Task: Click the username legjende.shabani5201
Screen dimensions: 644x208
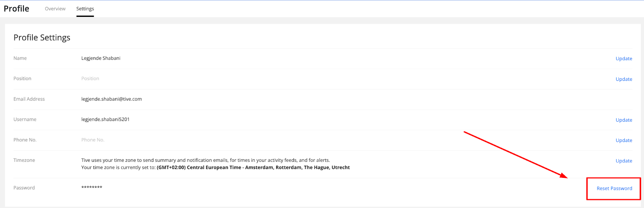Action: 105,120
